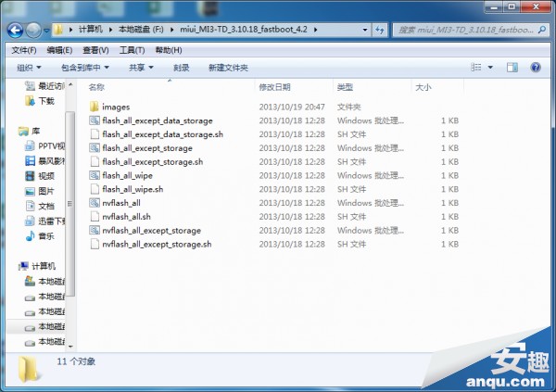This screenshot has width=556, height=392.
Task: Open 下载 in the navigation pane
Action: [40, 101]
